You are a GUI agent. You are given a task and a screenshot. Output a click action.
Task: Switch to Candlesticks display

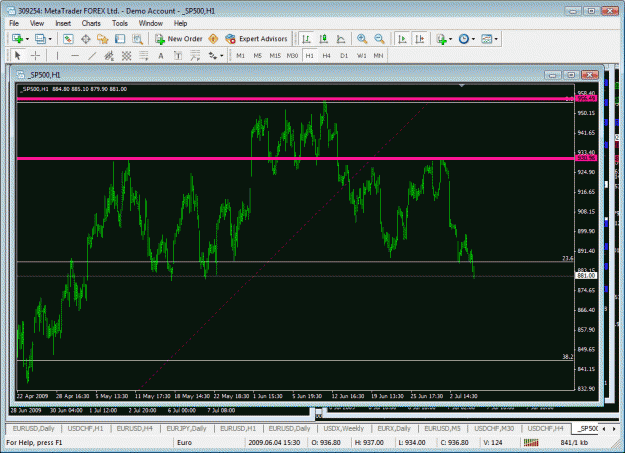click(x=324, y=39)
